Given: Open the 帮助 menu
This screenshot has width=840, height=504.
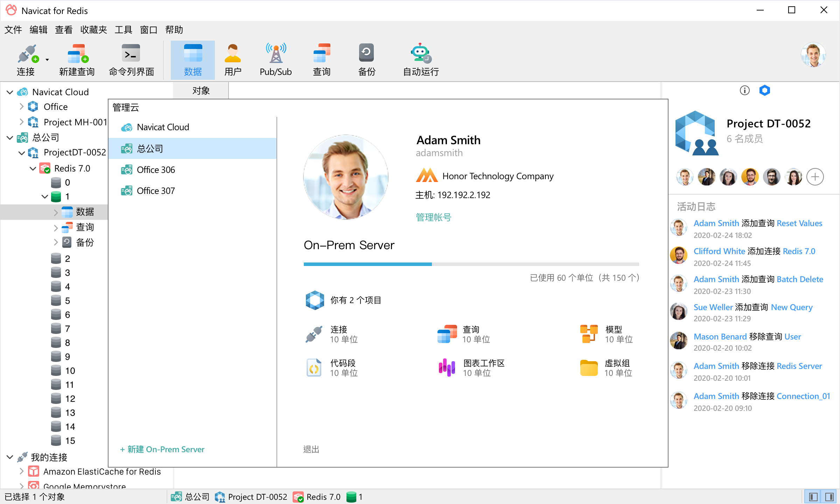Looking at the screenshot, I should [174, 30].
